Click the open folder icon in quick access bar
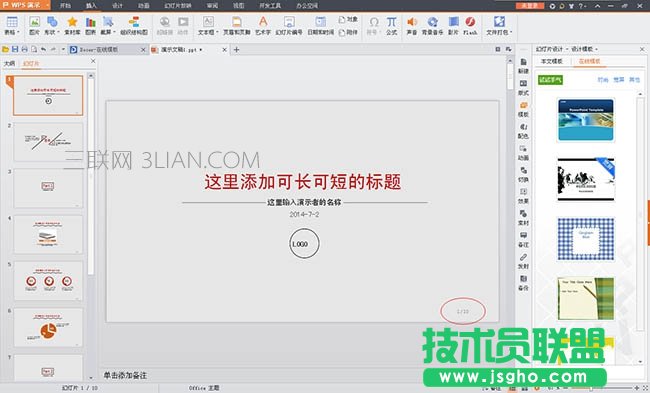Screen dimensions: 650x393 pos(5,49)
